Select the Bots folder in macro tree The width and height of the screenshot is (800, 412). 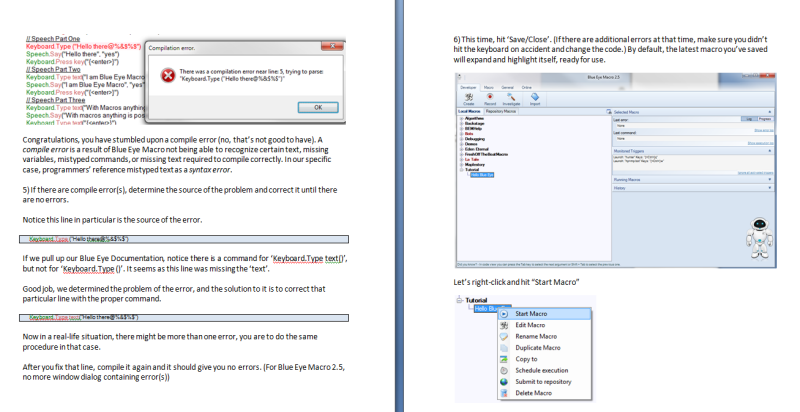(x=469, y=134)
